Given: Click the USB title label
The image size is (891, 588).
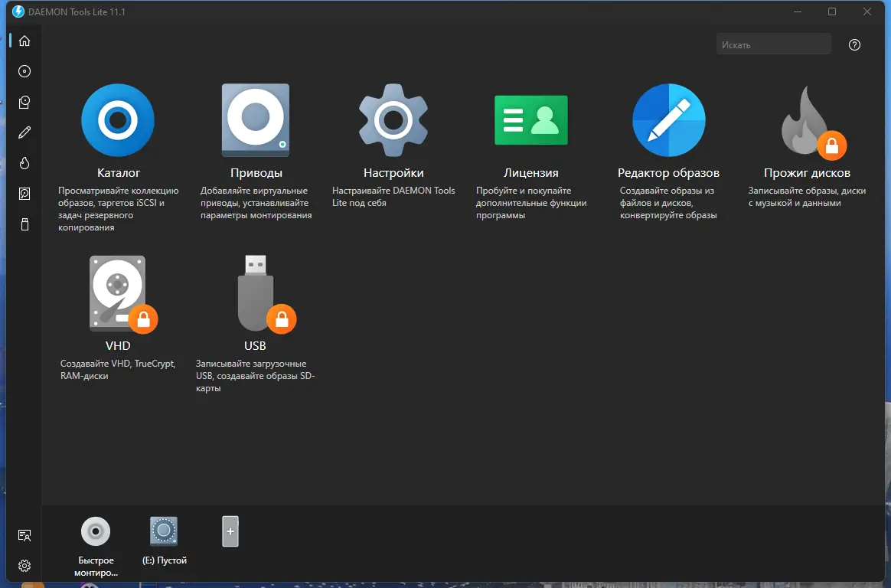Looking at the screenshot, I should click(x=255, y=345).
